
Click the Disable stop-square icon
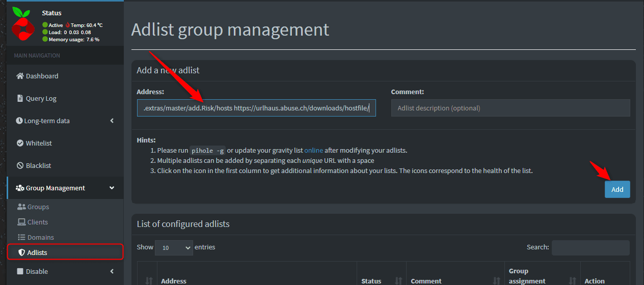20,271
